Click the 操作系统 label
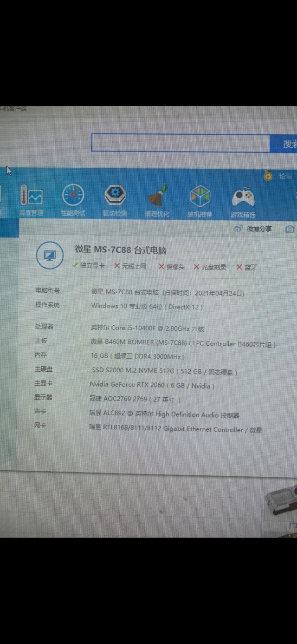297x644 pixels. coord(47,305)
